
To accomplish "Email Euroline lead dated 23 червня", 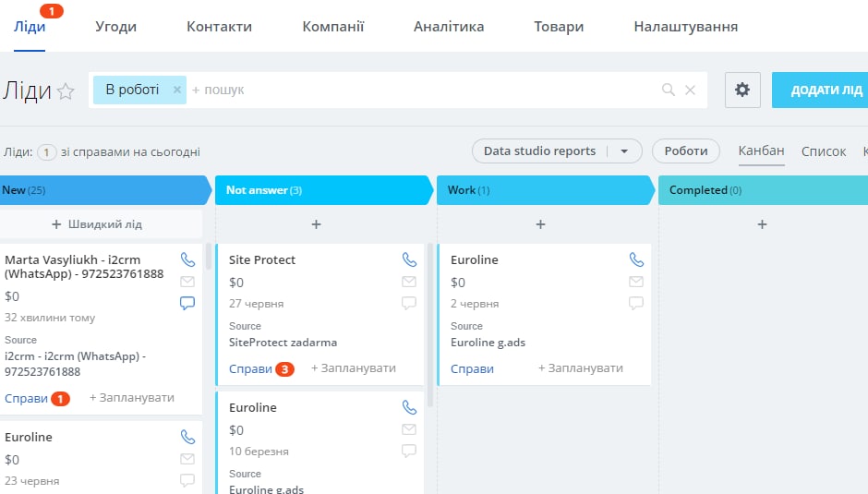I will coord(187,459).
